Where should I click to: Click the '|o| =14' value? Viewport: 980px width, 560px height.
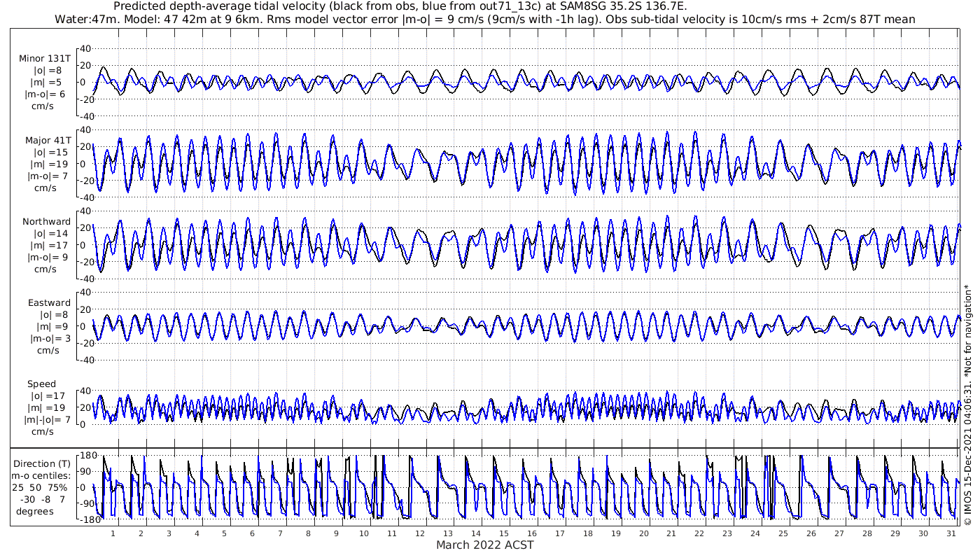click(51, 233)
